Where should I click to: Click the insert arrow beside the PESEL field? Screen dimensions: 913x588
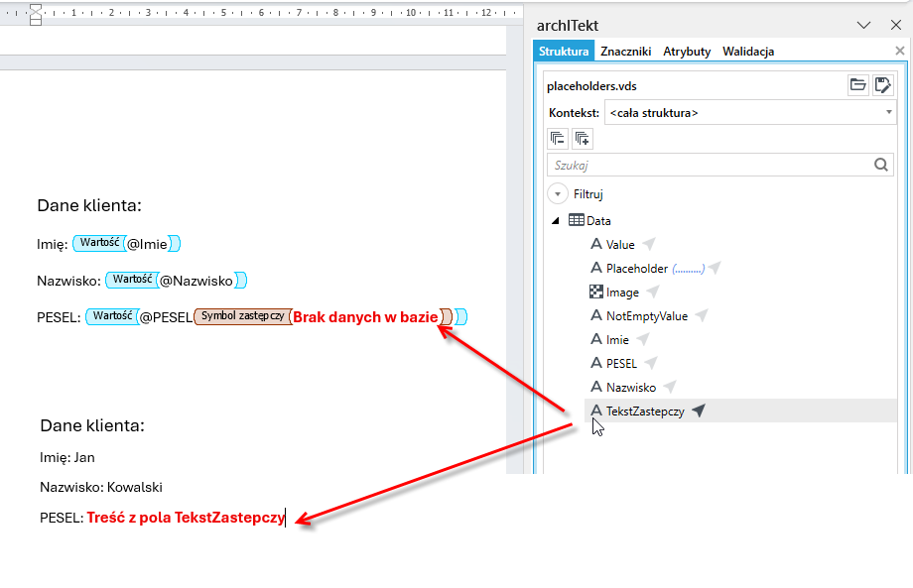pyautogui.click(x=651, y=364)
